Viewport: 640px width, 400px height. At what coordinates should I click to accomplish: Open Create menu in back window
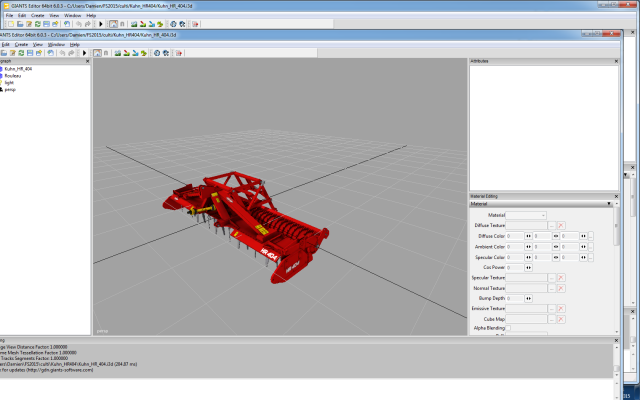tap(38, 16)
